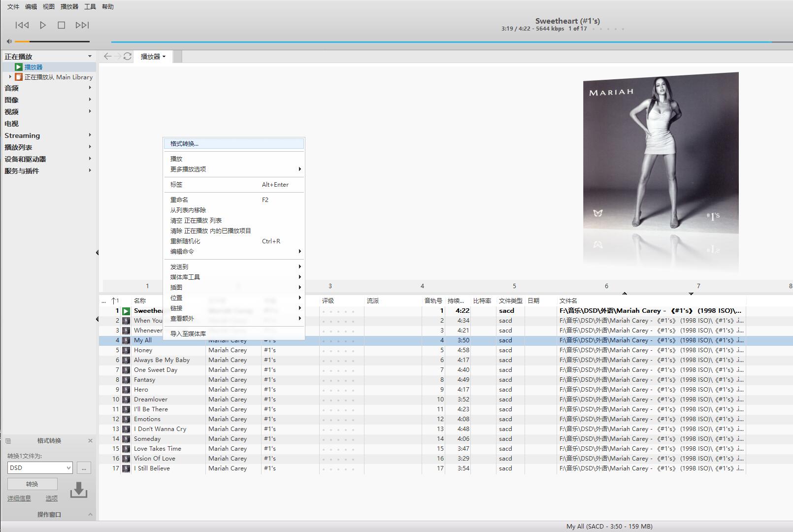
Task: Click the download arrow convert icon
Action: 79,490
